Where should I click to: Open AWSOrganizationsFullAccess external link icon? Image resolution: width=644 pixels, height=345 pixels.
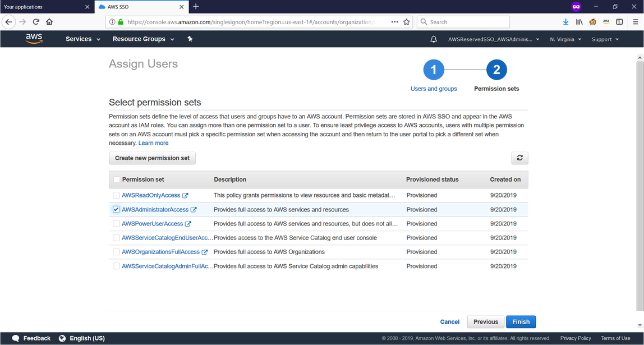point(205,252)
